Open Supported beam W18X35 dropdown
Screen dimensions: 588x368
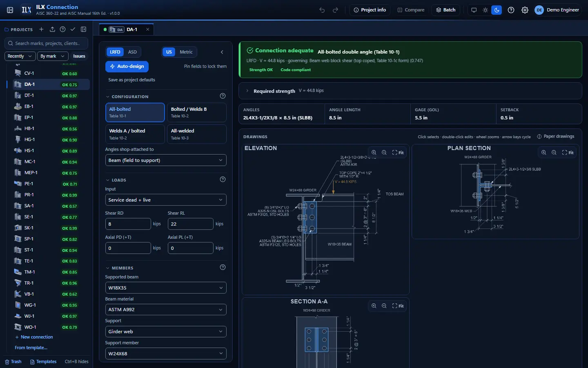pos(165,288)
